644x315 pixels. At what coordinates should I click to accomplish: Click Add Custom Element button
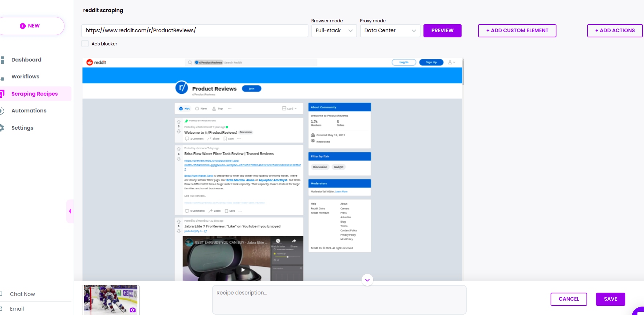(x=517, y=30)
